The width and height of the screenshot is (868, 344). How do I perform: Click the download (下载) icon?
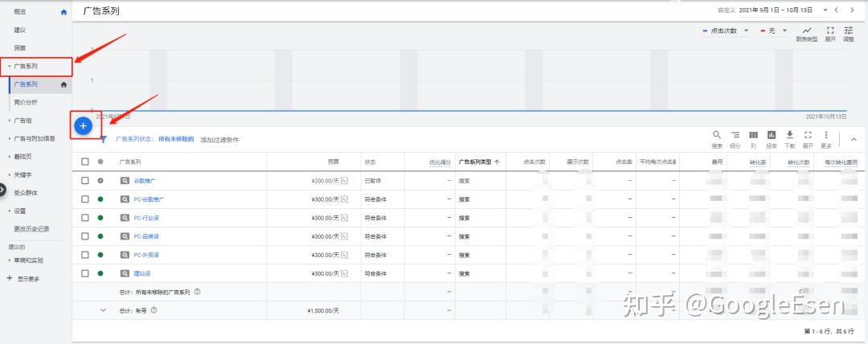pos(790,134)
